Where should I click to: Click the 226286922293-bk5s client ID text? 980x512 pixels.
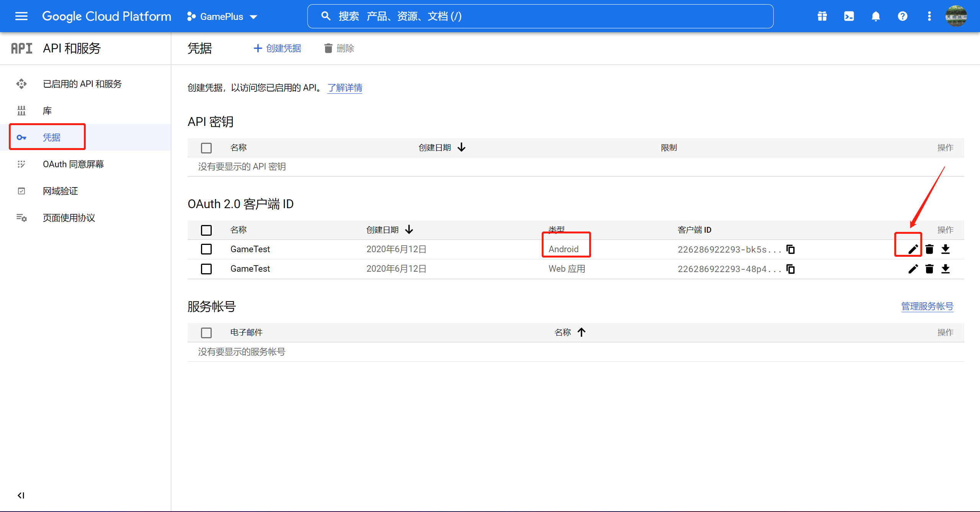pos(729,249)
